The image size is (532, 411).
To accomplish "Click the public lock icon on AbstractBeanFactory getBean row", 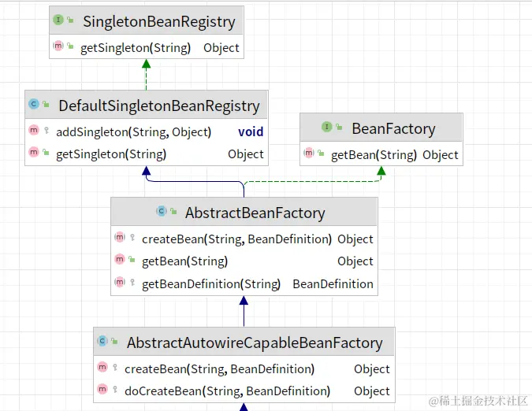I will pos(132,260).
